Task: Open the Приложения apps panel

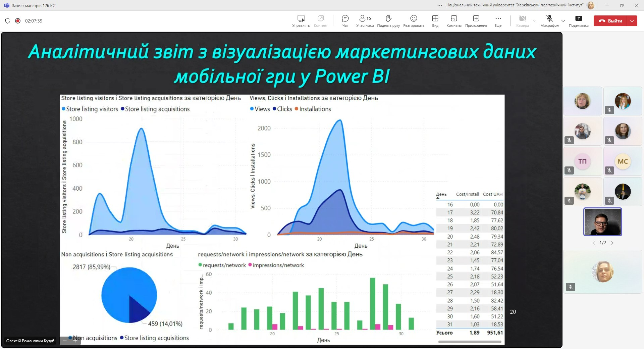Action: pos(476,21)
